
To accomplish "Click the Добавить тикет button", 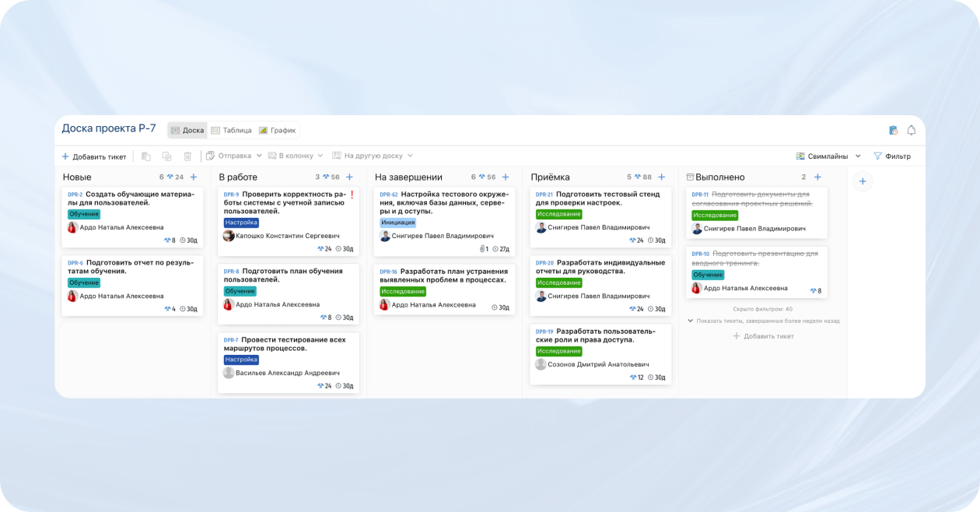I will click(x=93, y=156).
